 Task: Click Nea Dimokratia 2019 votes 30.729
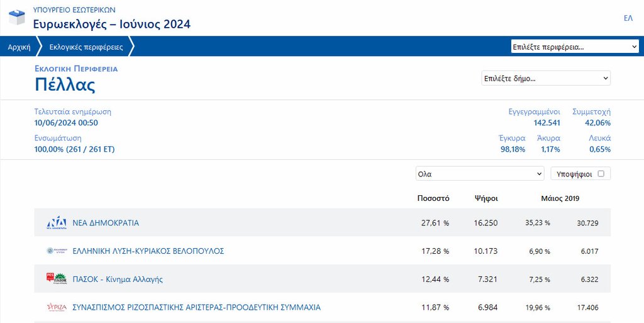587,223
